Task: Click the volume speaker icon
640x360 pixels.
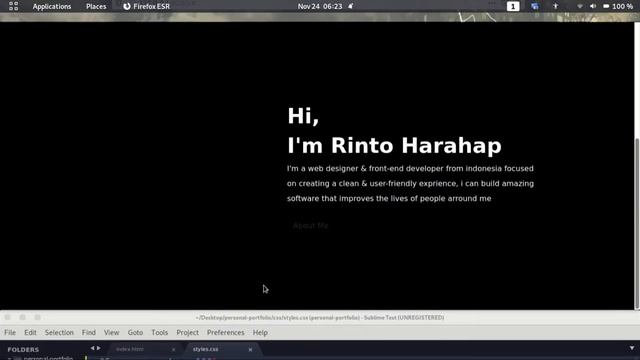Action: pyautogui.click(x=593, y=7)
